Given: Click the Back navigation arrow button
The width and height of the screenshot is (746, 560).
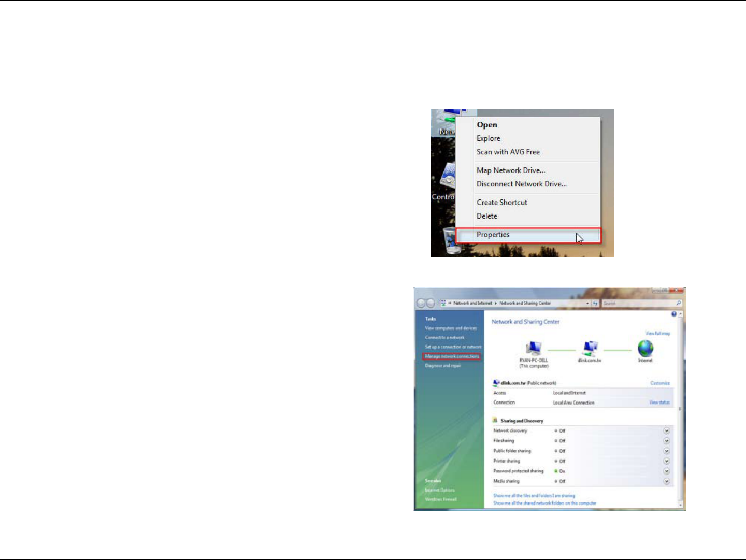Looking at the screenshot, I should pyautogui.click(x=422, y=304).
